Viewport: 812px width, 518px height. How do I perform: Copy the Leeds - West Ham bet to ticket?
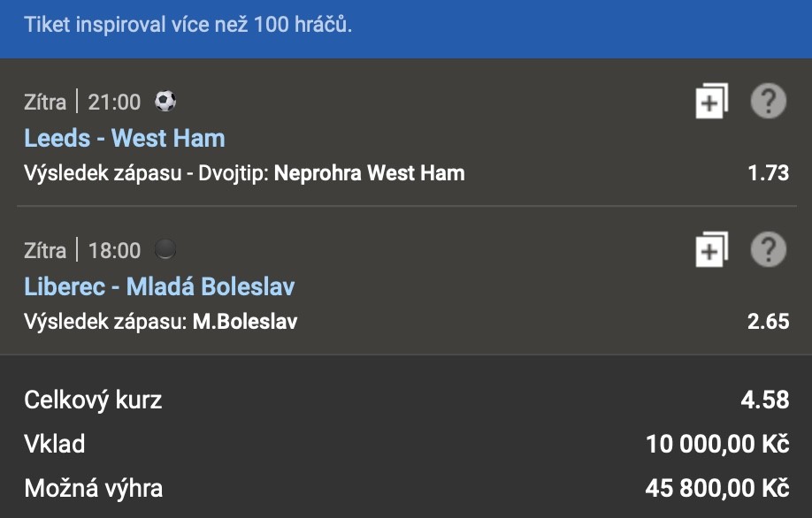[x=711, y=101]
